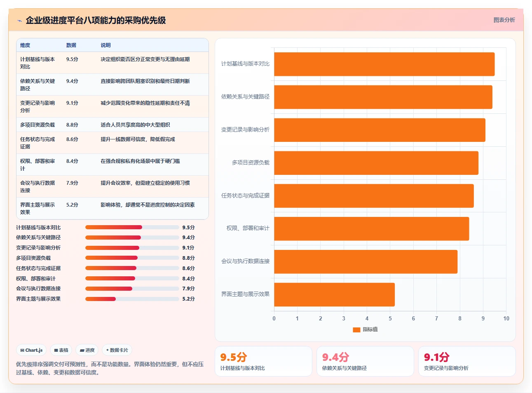
Task: Click the 依赖关系与关键路径 progress bar
Action: [x=132, y=238]
